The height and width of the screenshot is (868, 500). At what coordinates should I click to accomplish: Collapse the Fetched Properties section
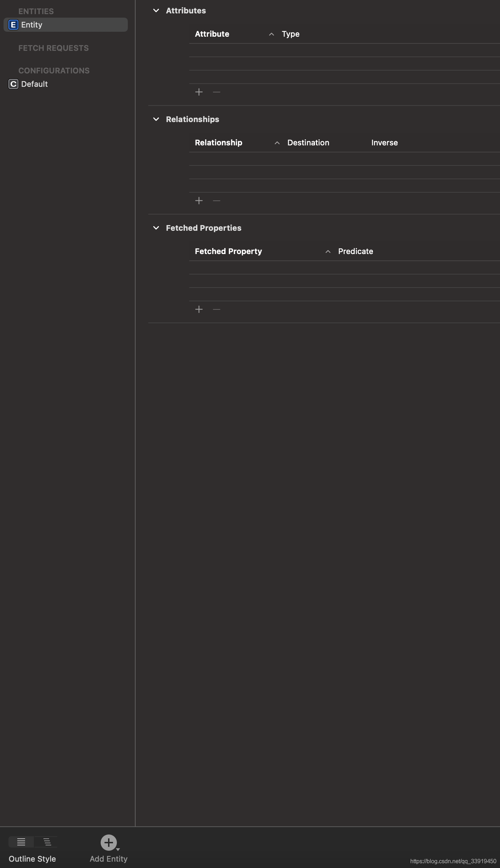point(156,228)
